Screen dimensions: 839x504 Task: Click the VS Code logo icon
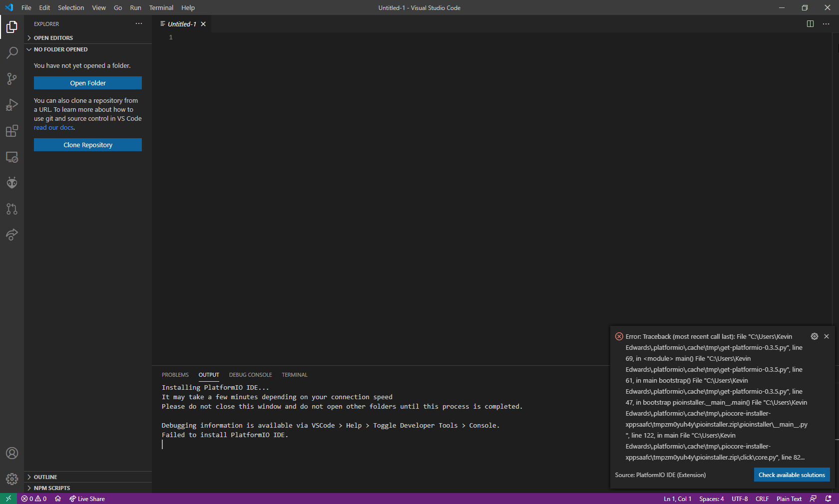click(x=9, y=7)
